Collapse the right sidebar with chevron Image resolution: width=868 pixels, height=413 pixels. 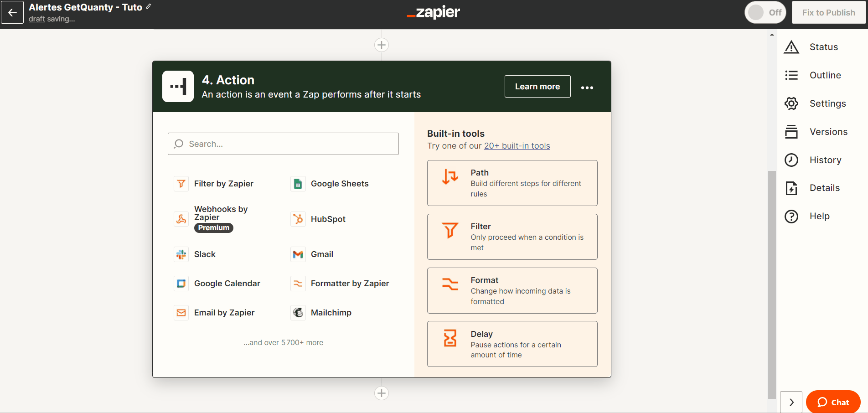(x=791, y=402)
